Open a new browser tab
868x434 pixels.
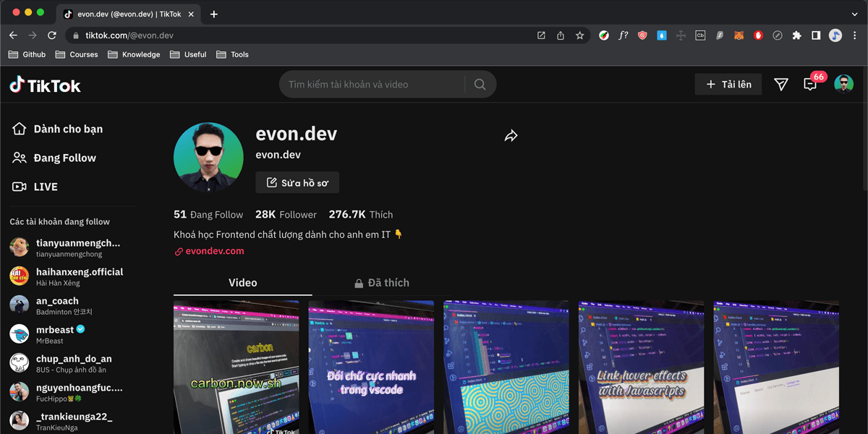(214, 14)
